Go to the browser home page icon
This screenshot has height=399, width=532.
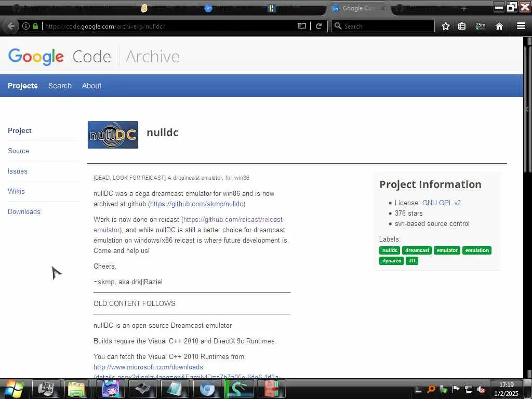point(499,26)
